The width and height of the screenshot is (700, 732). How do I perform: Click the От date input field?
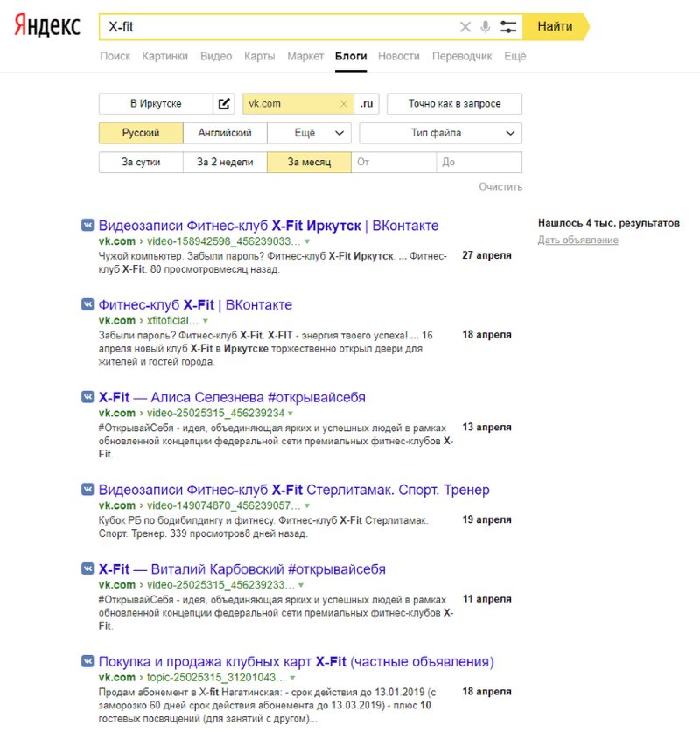pyautogui.click(x=394, y=163)
